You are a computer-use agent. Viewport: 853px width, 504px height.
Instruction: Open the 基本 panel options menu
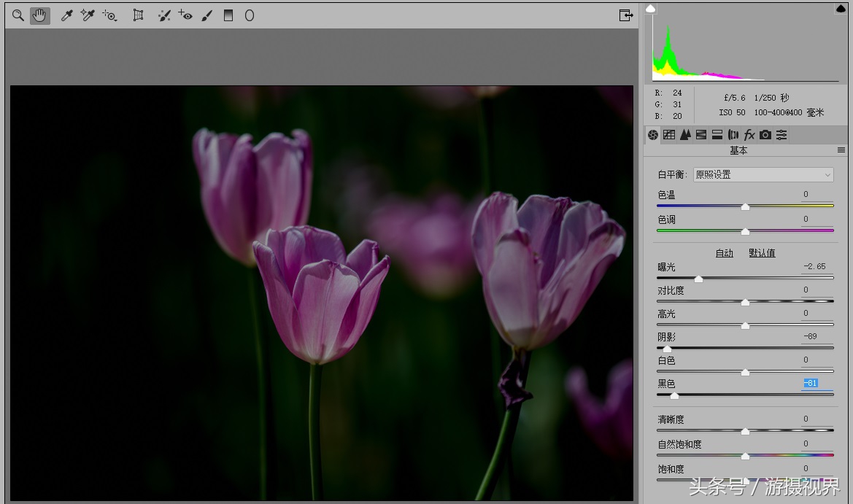pyautogui.click(x=841, y=150)
